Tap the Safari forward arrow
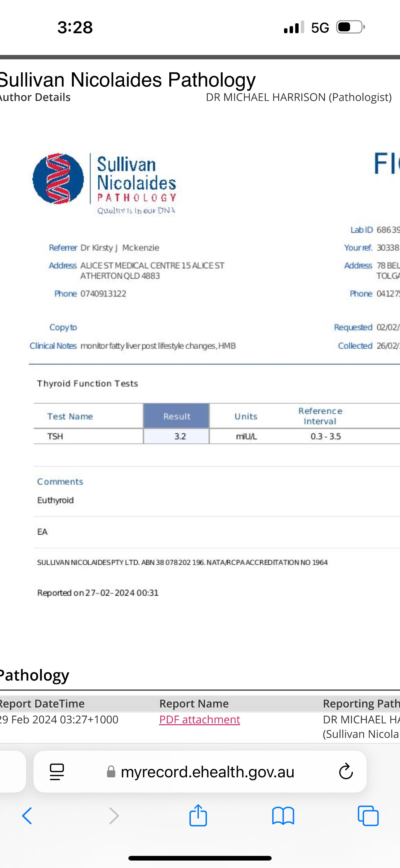The width and height of the screenshot is (400, 868). pyautogui.click(x=114, y=816)
